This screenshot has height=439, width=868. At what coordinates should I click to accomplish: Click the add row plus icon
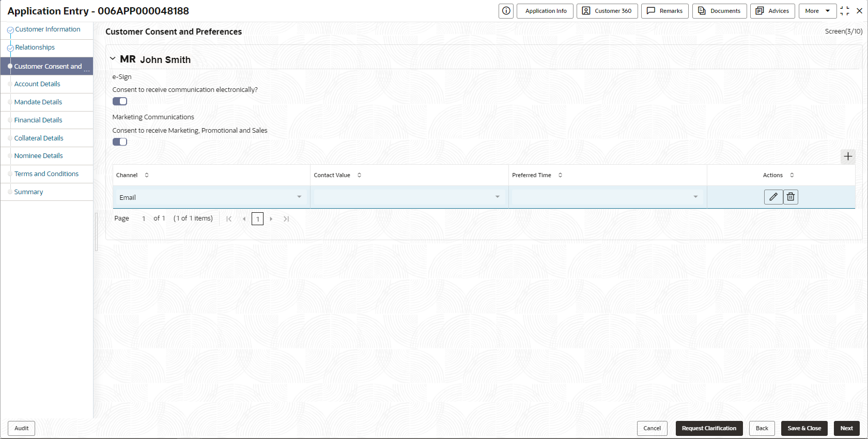[848, 156]
